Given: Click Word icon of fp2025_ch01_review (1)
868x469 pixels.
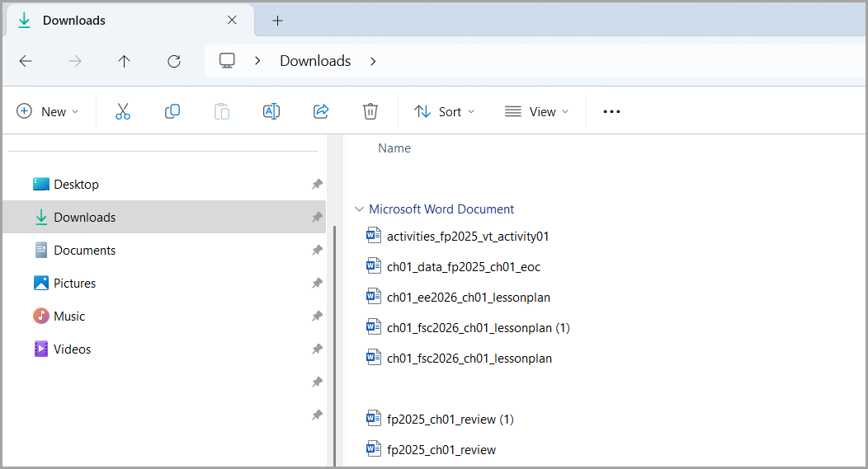Looking at the screenshot, I should click(x=374, y=418).
